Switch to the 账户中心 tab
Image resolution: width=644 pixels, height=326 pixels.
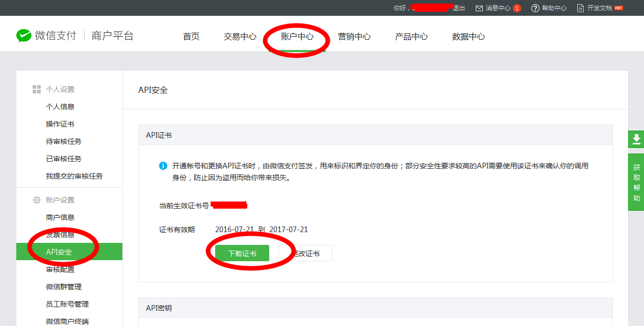pos(297,36)
